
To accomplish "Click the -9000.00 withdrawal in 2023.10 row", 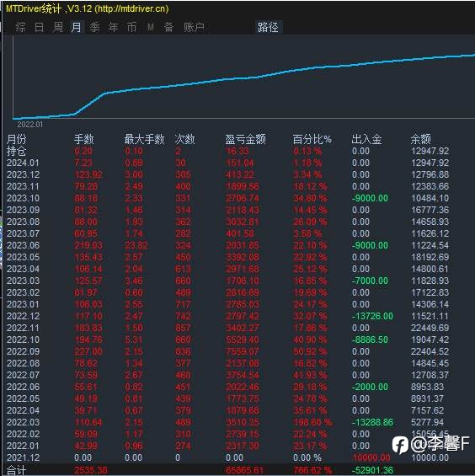I will tap(370, 198).
